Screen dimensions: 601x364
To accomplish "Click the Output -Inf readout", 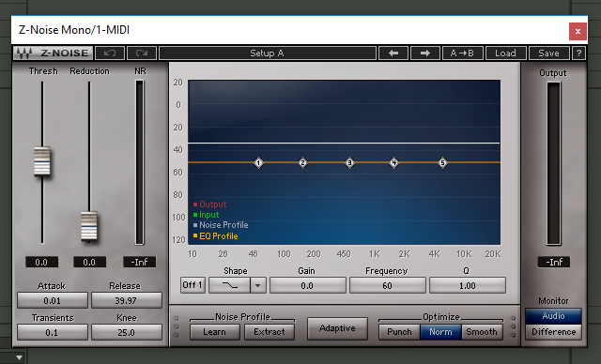I will (x=554, y=262).
